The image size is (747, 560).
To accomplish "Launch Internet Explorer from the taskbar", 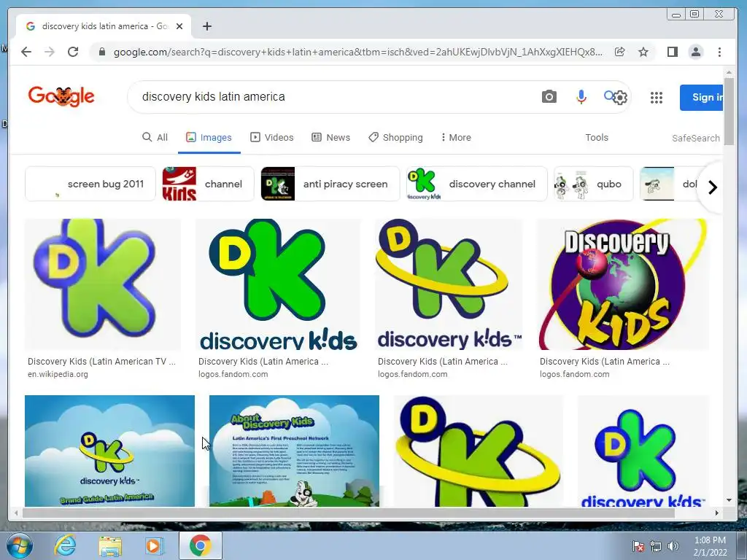I will 65,545.
